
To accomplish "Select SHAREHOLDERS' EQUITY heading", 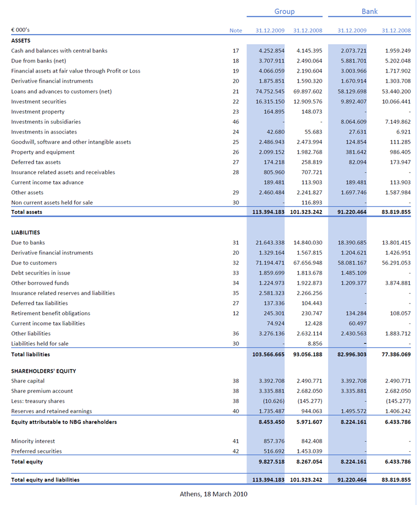I will [44, 371].
